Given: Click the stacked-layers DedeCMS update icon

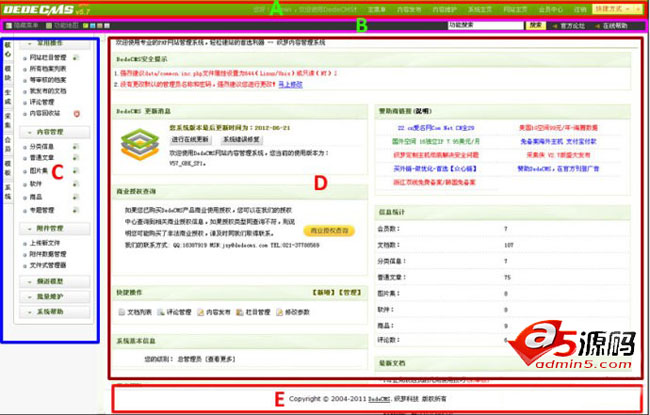Looking at the screenshot, I should click(x=140, y=144).
